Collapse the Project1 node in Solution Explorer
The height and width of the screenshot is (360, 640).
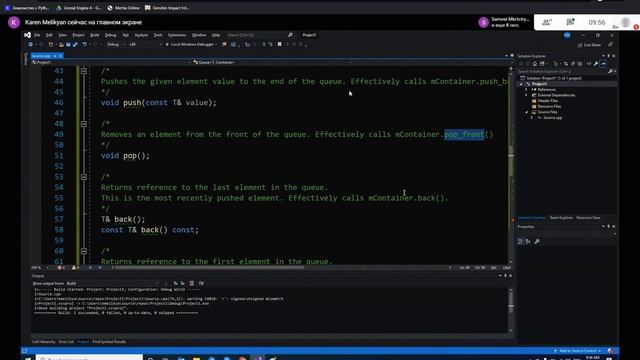[x=521, y=84]
